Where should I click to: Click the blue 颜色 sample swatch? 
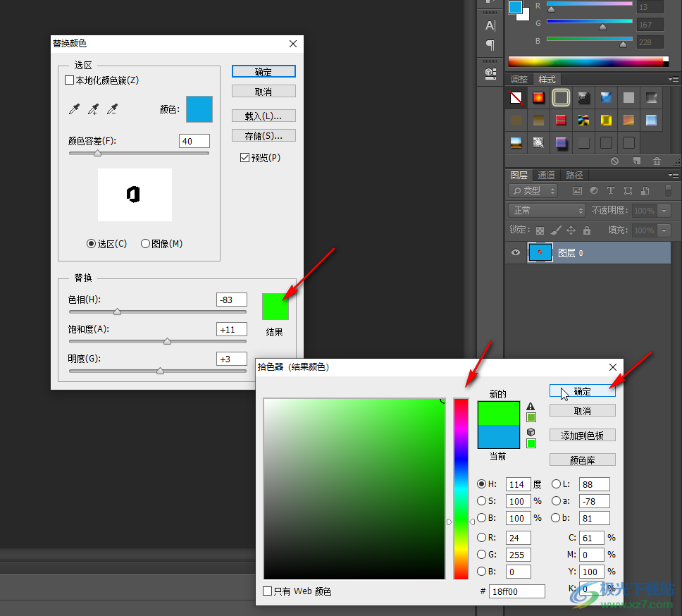point(199,109)
